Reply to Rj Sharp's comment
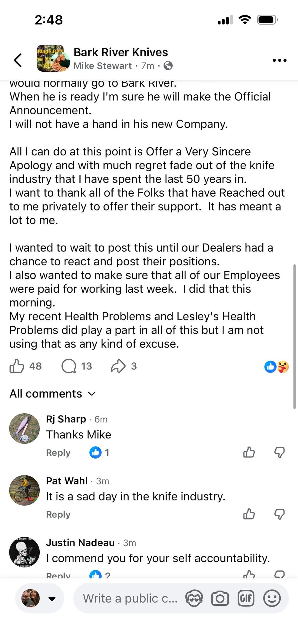298x644 pixels. point(58,452)
